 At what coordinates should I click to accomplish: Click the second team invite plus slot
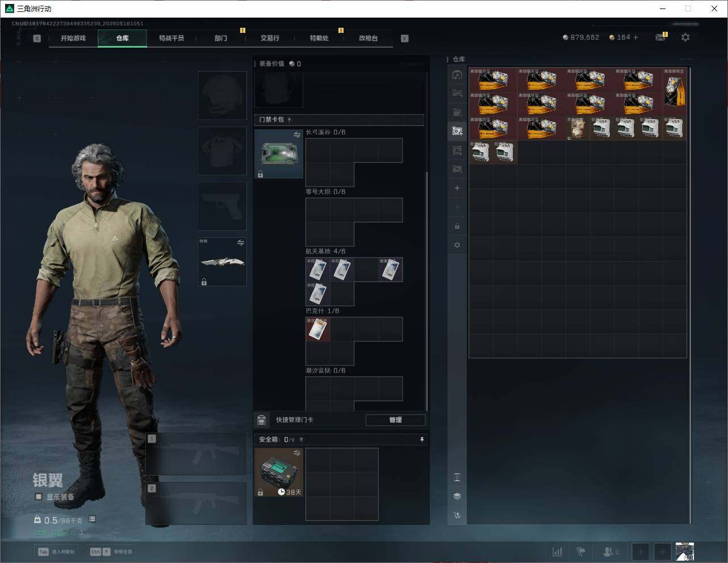663,552
